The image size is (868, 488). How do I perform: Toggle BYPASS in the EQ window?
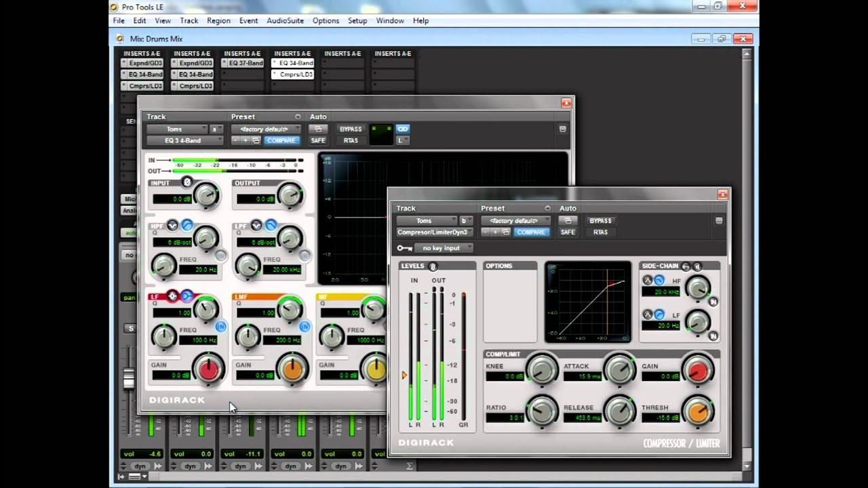pos(351,129)
